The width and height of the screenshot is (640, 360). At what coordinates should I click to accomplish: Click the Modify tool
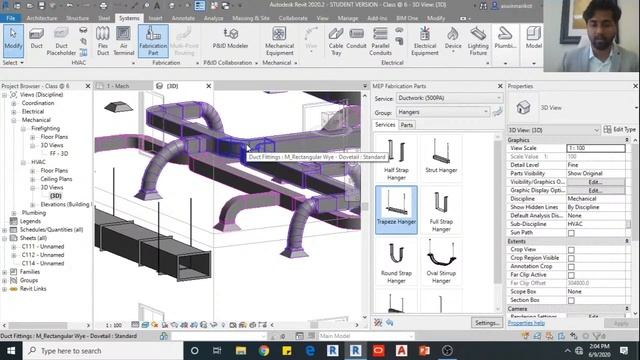(x=13, y=40)
